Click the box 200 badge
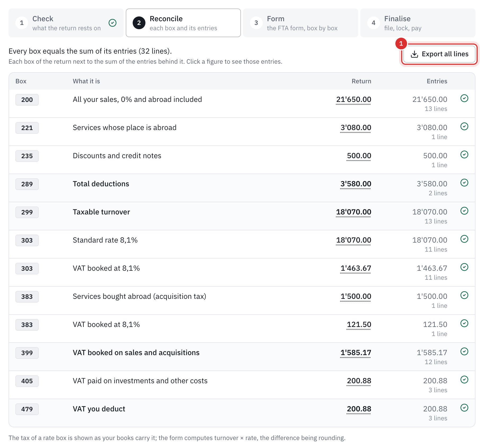 pos(27,100)
